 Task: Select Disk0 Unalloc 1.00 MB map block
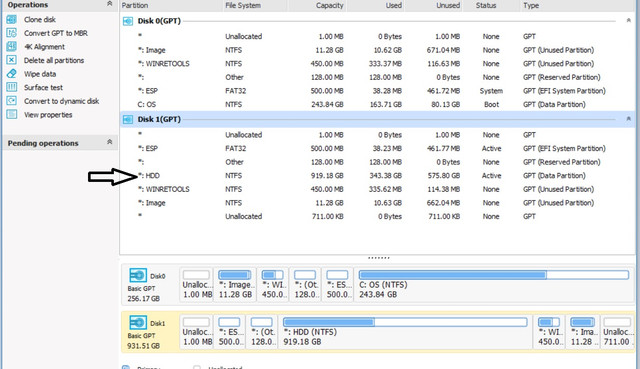pos(197,285)
